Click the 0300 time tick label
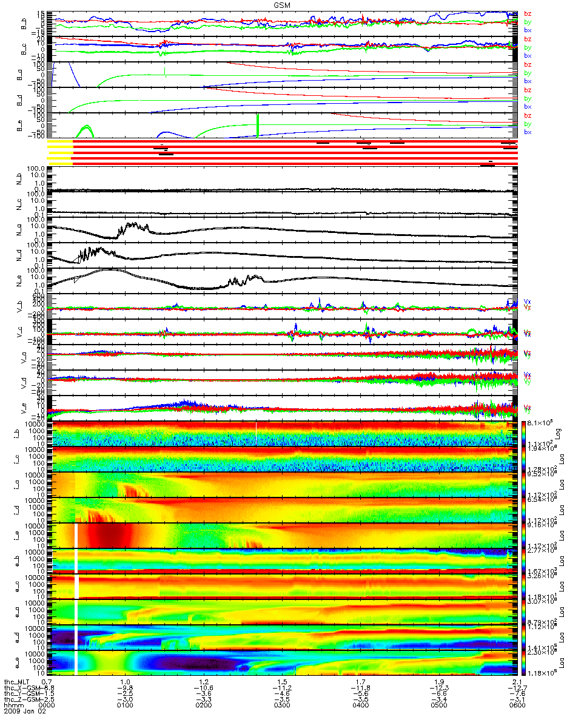This screenshot has height=728, width=564. (x=283, y=706)
